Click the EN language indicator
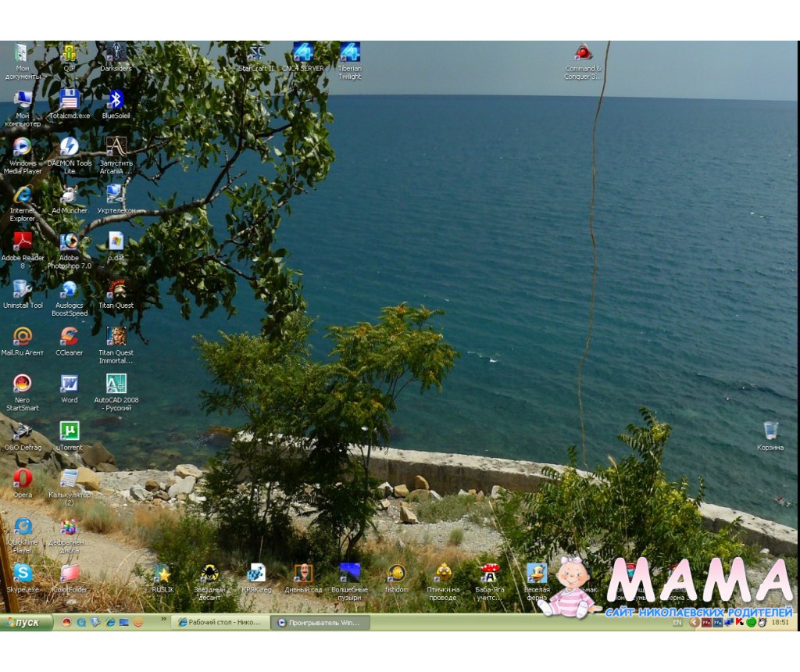 coord(677,623)
